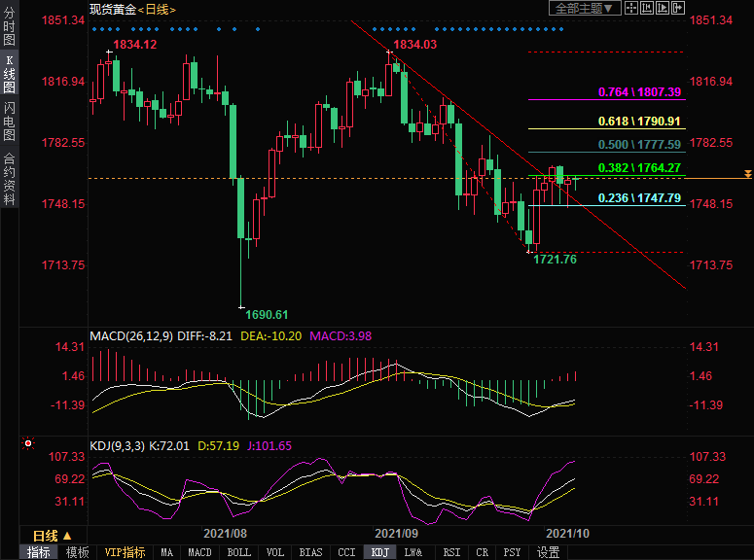Click the orange double-arrow price marker

746,174
